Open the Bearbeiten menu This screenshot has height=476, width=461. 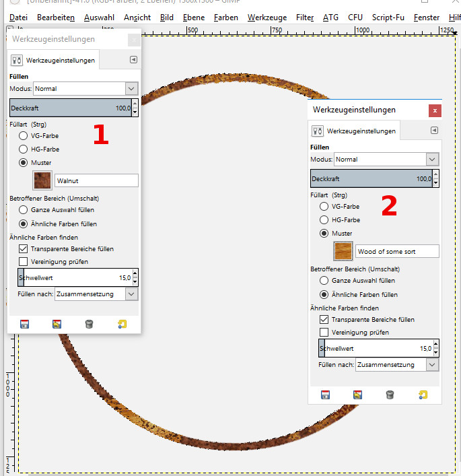[x=56, y=18]
